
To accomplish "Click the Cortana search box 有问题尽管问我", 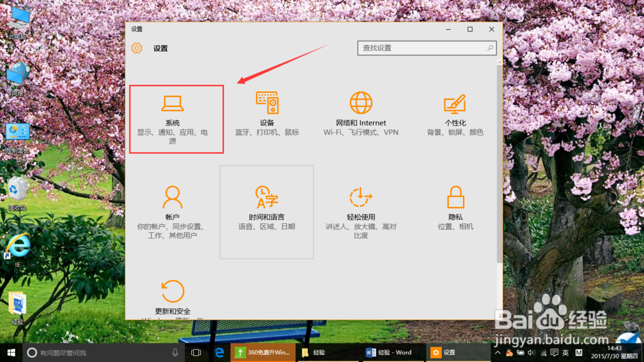I will coord(104,352).
